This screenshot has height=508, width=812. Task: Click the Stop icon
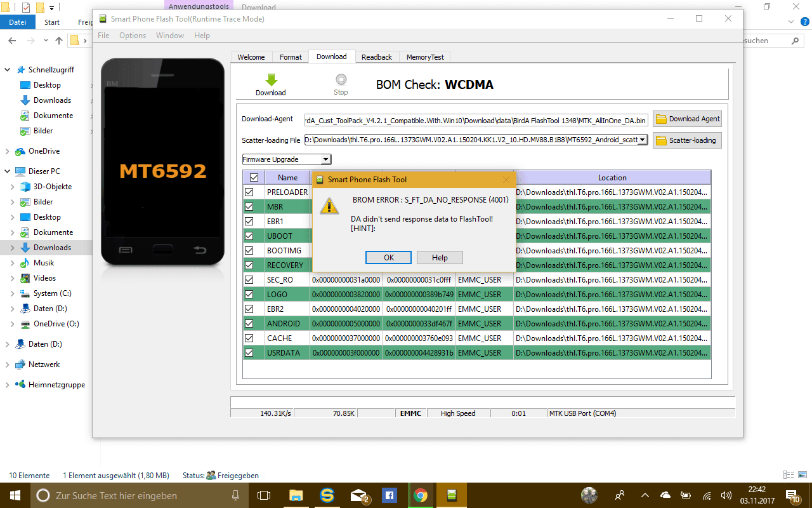click(x=341, y=79)
